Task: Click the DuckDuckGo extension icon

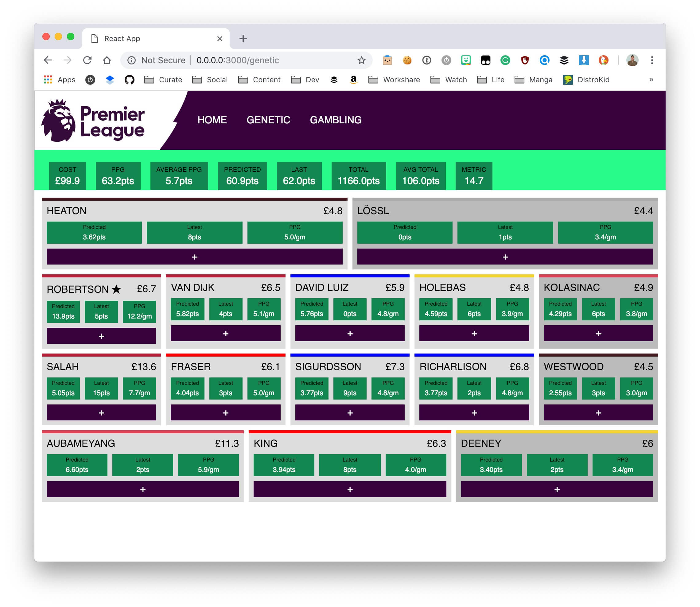Action: 604,60
